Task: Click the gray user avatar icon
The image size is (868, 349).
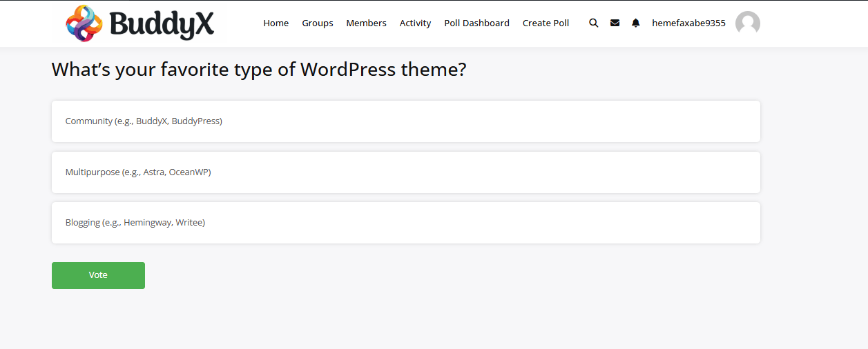Action: (747, 23)
